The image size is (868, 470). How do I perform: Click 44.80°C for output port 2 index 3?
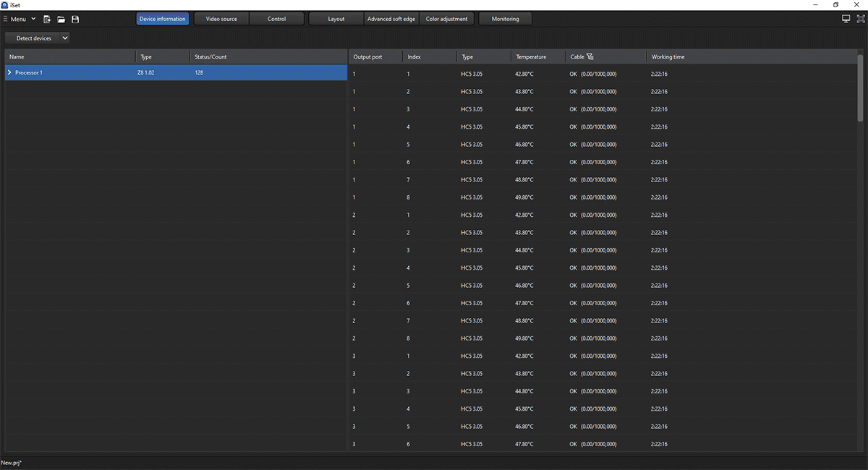pos(524,250)
